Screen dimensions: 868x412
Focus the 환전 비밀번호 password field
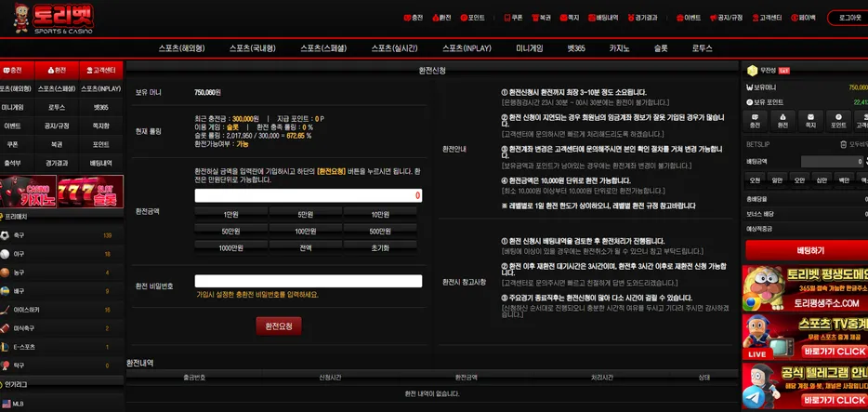tap(309, 281)
